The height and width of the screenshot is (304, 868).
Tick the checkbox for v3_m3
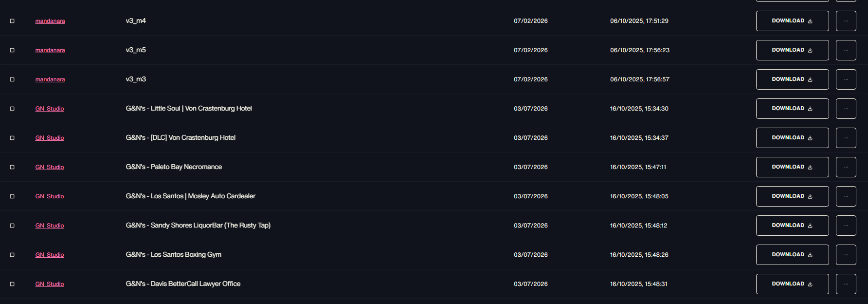[12, 79]
